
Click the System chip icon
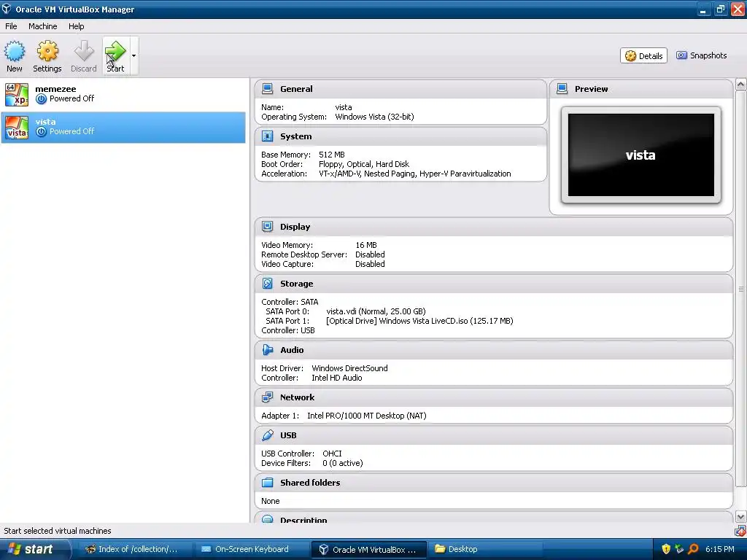tap(268, 136)
